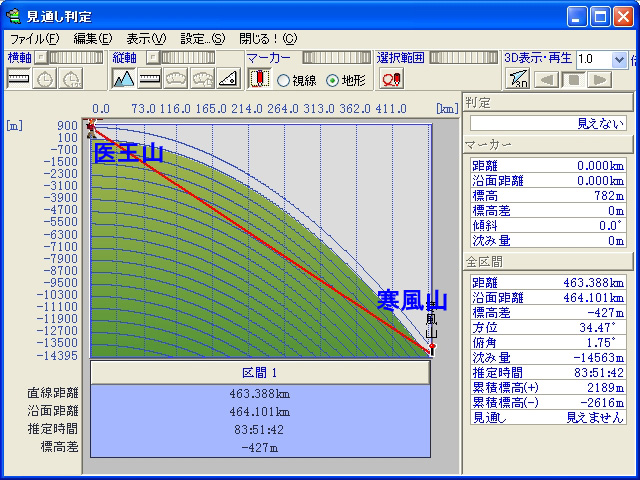Image resolution: width=640 pixels, height=480 pixels.
Task: Select the 視線 radio button
Action: coord(283,80)
